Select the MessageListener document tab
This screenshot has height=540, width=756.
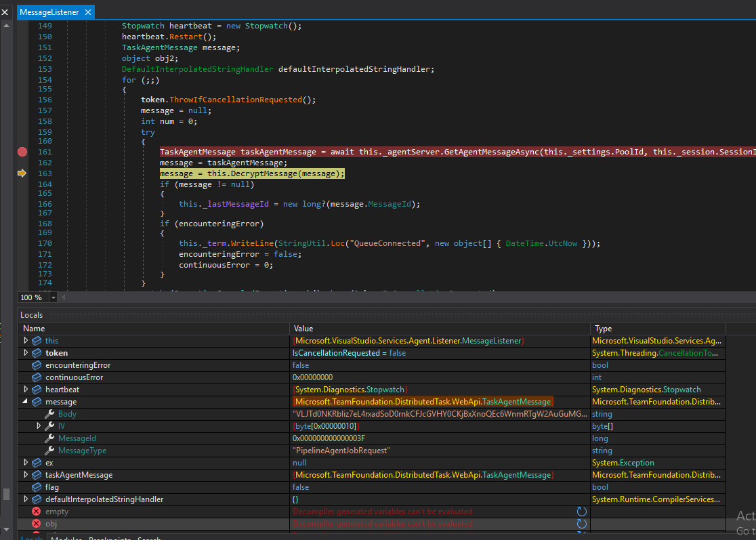(x=49, y=12)
